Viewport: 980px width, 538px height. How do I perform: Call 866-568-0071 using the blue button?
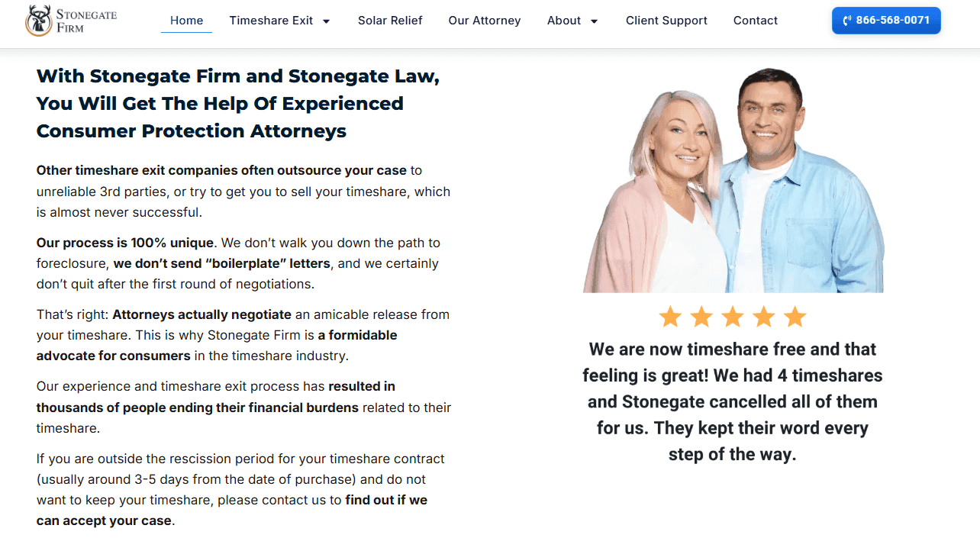[886, 21]
